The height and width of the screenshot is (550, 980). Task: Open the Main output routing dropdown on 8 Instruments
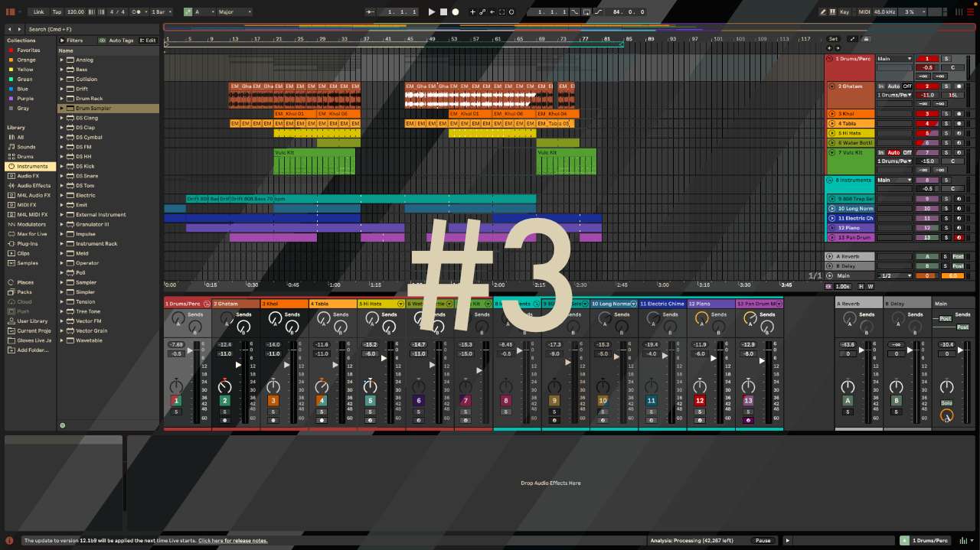[x=895, y=180]
